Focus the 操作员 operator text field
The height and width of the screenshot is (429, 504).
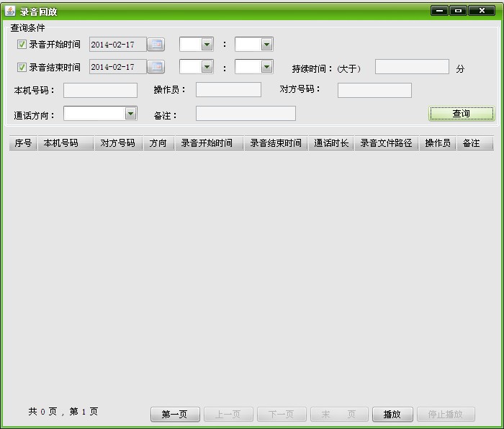228,90
